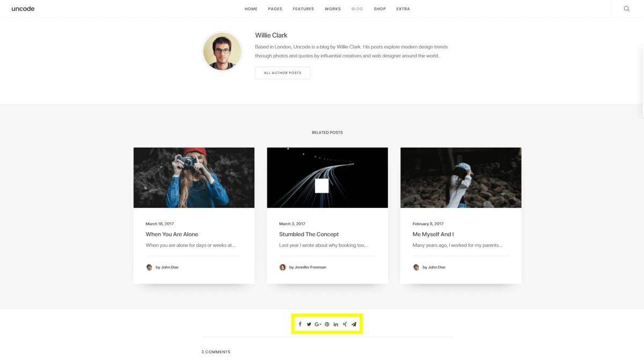Open the Shop menu

click(x=380, y=9)
